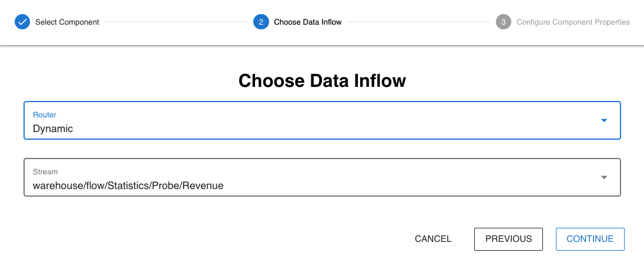Proceed with the CONTINUE button
This screenshot has height=263, width=644.
(590, 239)
